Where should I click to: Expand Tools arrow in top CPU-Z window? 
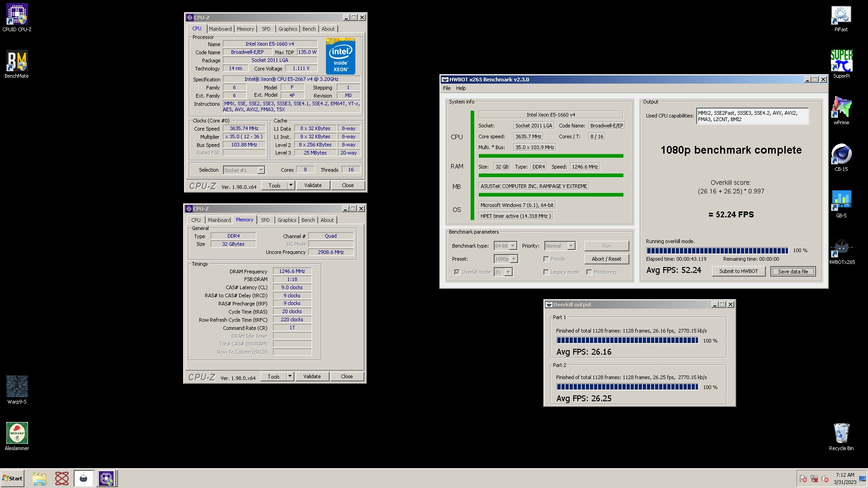coord(291,185)
